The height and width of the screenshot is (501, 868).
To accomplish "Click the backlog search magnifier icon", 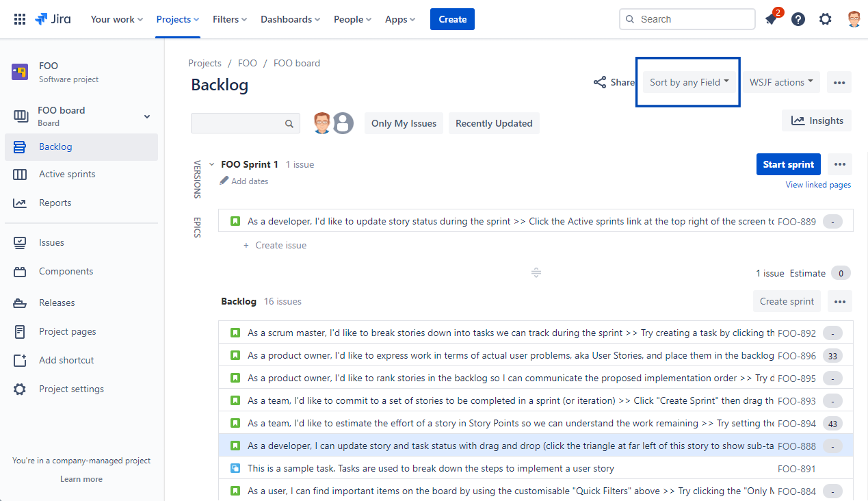I will pos(289,124).
